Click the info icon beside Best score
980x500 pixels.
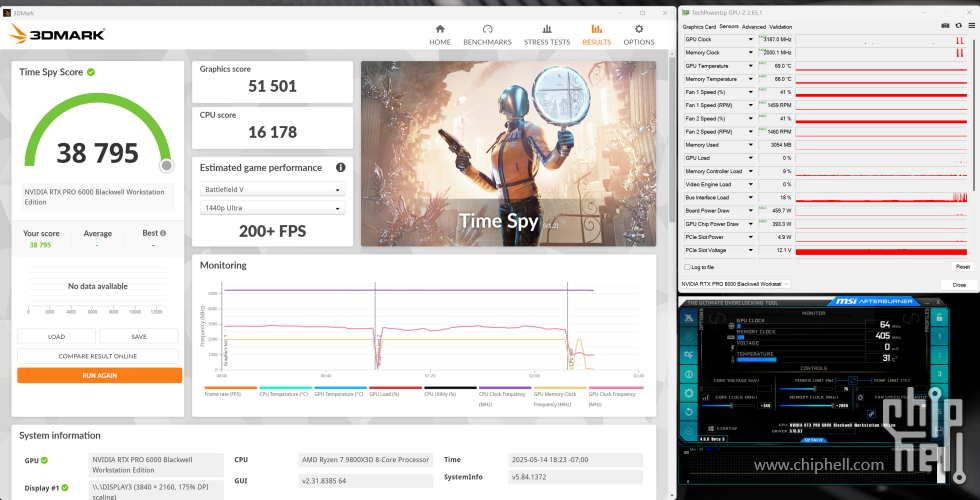coord(163,233)
